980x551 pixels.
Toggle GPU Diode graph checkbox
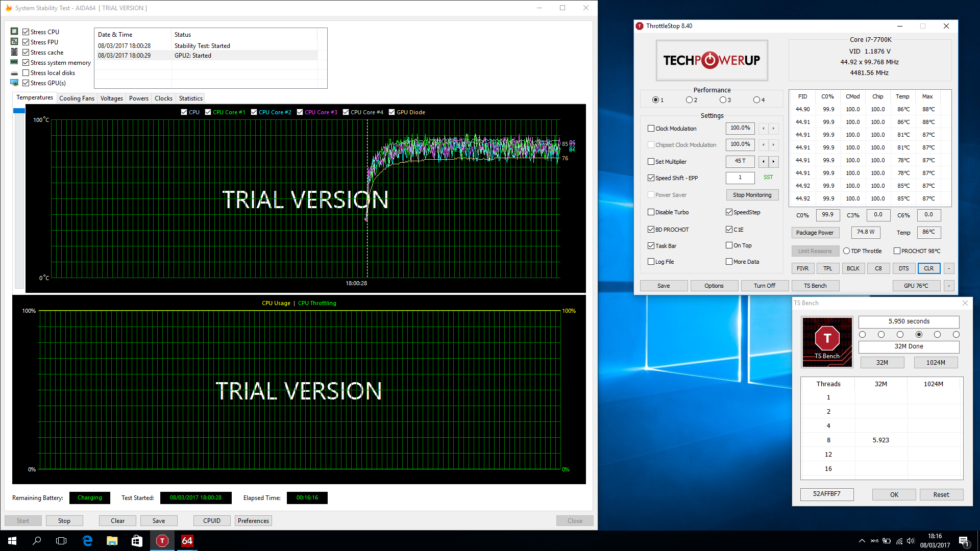pos(391,112)
